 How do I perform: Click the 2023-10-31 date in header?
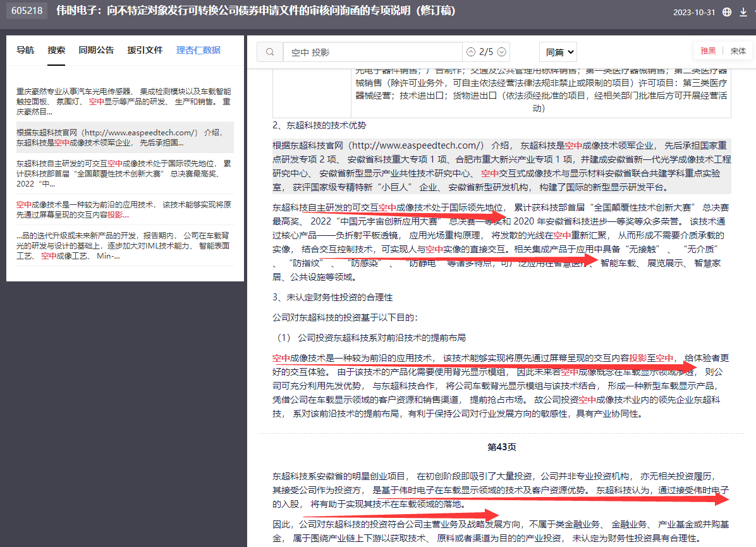click(x=694, y=13)
